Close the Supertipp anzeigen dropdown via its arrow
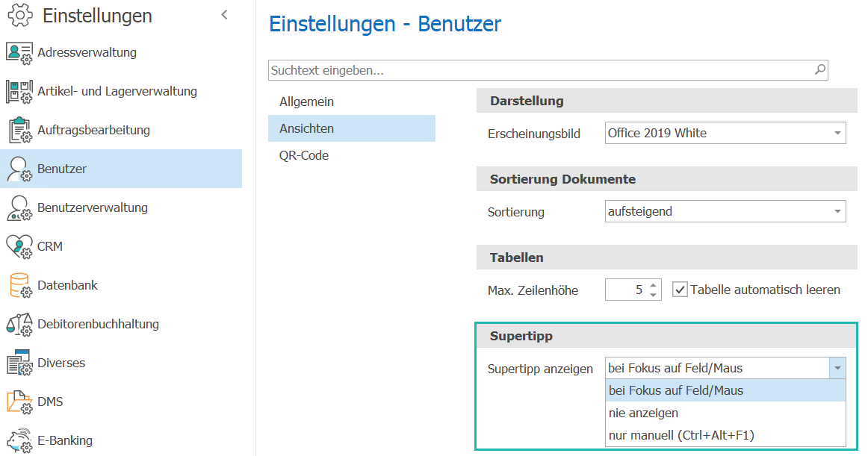The image size is (868, 456). coord(837,368)
